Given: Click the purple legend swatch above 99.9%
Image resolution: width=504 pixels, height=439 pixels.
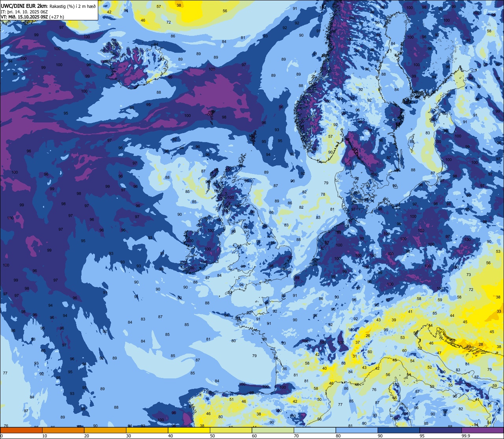Looking at the screenshot, I should point(484,430).
